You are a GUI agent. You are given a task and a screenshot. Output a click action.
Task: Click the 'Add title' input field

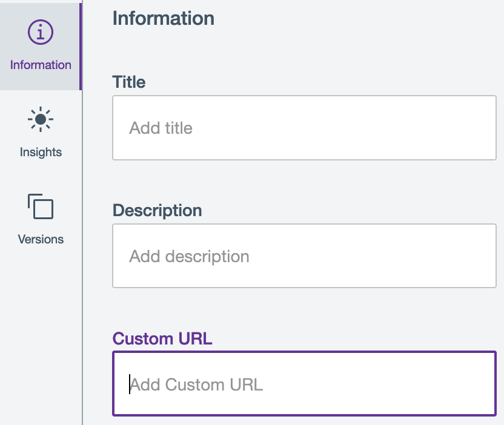304,128
